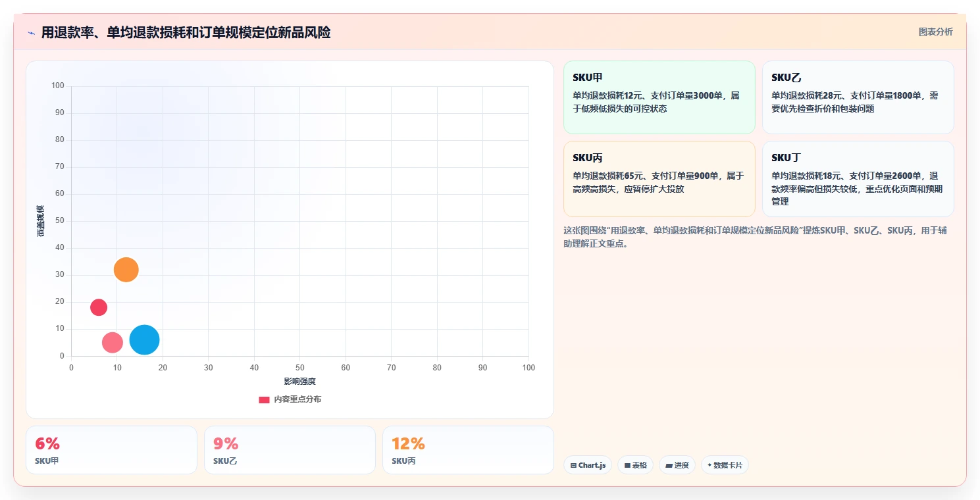
Task: Click the page title about 退款率
Action: [x=186, y=32]
